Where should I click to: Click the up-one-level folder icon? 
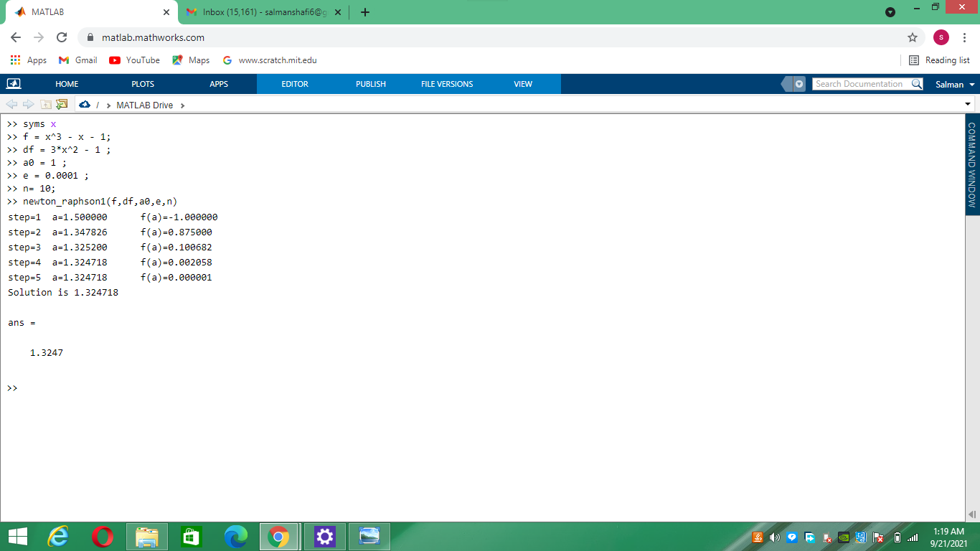(45, 104)
